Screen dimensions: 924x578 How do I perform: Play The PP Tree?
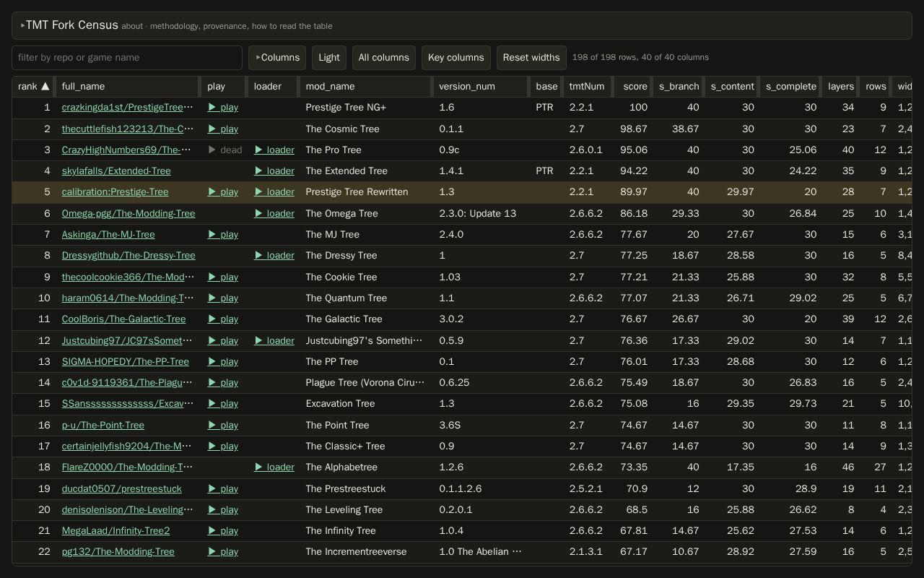(x=223, y=361)
